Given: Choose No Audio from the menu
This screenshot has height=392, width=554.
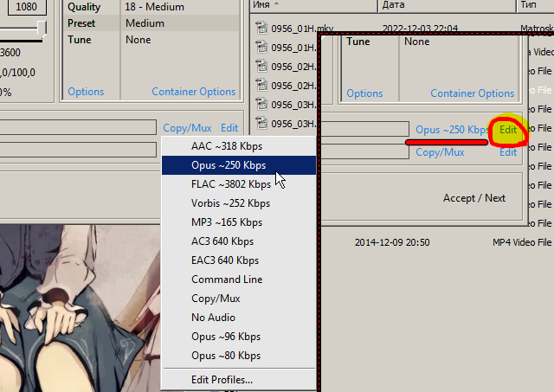Looking at the screenshot, I should [239, 318].
